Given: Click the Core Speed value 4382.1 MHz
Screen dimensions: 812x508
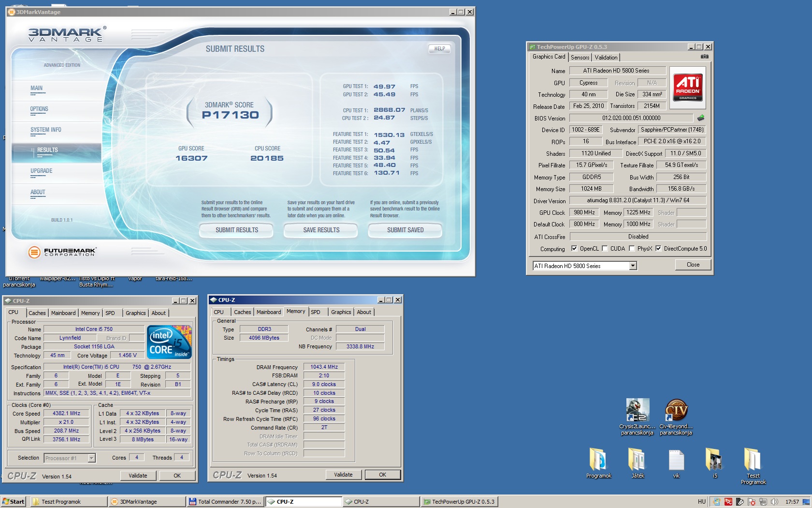Looking at the screenshot, I should click(x=66, y=413).
